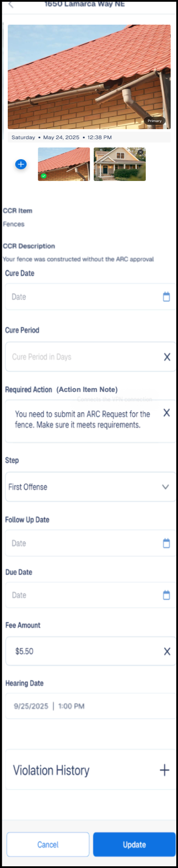Focus the Cure Period in Days field
The width and height of the screenshot is (178, 868).
(82, 357)
